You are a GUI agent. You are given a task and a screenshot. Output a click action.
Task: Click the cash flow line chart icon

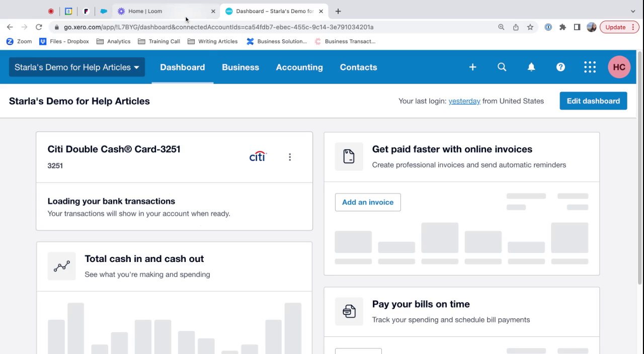click(61, 266)
